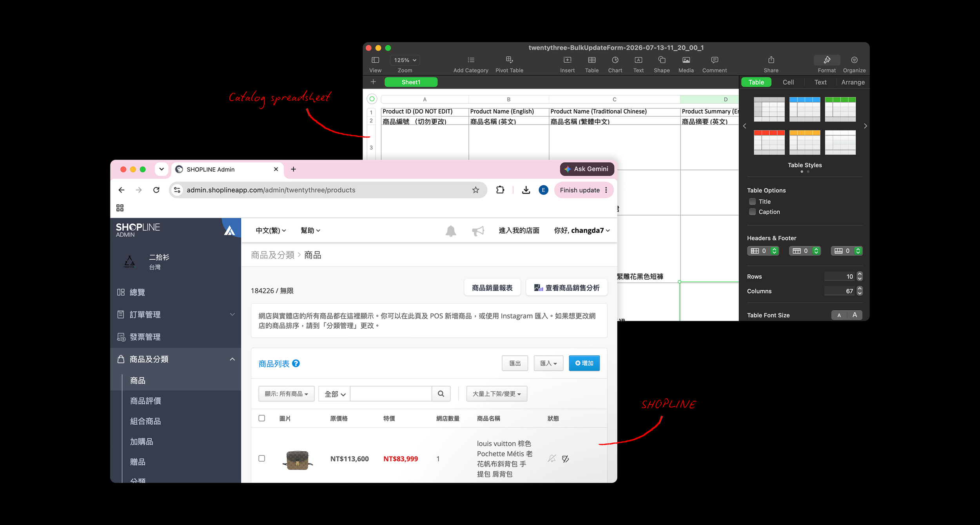Viewport: 980px width, 525px height.
Task: Click the Table icon in Numbers toolbar
Action: pos(592,60)
